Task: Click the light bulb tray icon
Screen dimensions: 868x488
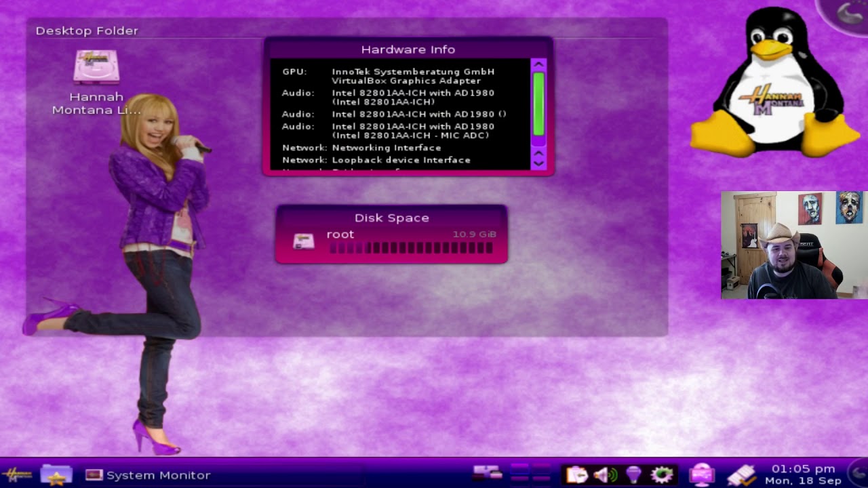Action: (x=633, y=474)
